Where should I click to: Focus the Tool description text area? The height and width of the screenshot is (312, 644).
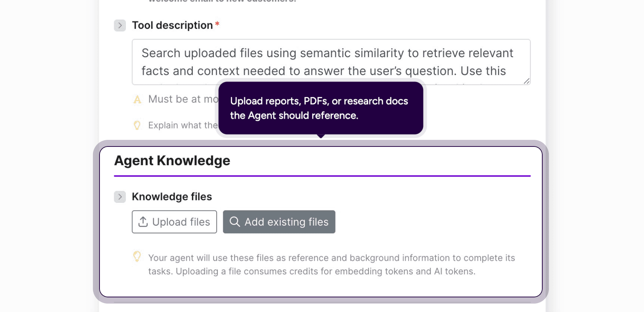[x=331, y=62]
